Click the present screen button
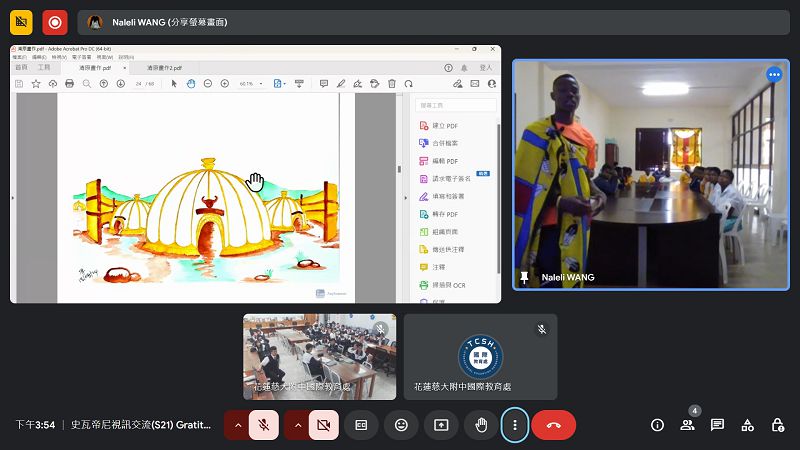This screenshot has width=800, height=450. [x=440, y=425]
